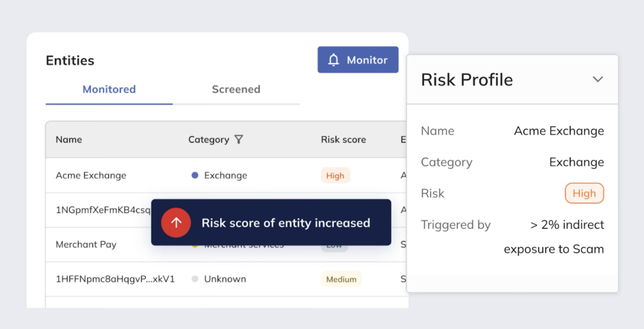
Task: Open the Category column filter icon
Action: [239, 140]
